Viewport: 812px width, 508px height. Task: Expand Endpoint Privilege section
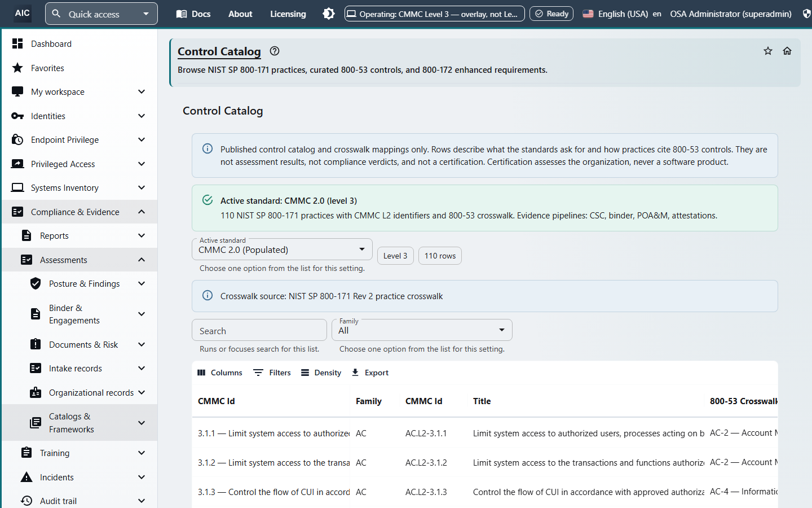pos(79,139)
